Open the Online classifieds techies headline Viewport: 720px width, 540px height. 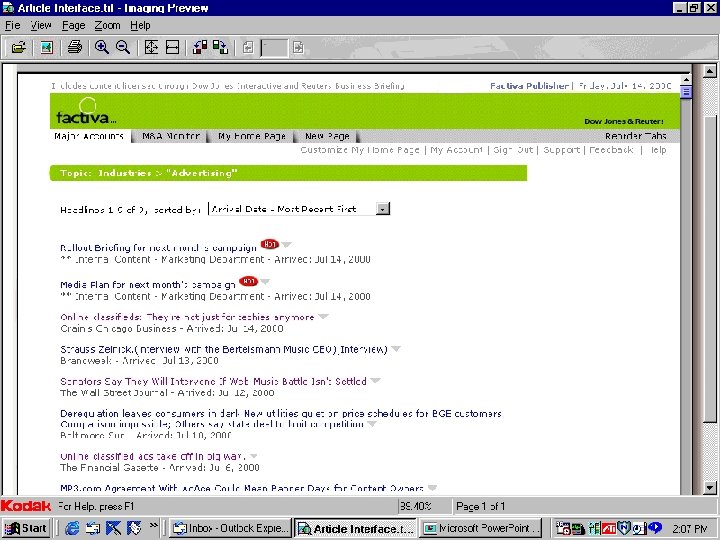[x=187, y=317]
